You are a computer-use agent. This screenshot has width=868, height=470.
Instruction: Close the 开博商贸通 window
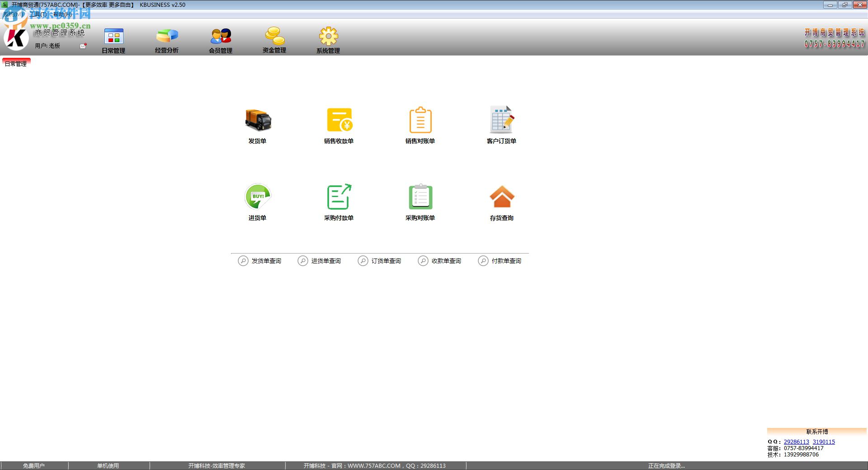coord(859,5)
